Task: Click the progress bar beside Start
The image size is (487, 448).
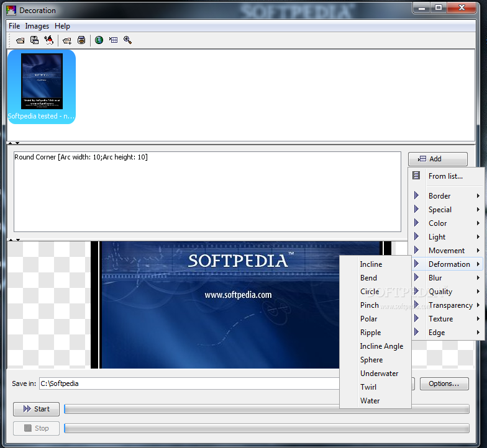Action: point(267,409)
